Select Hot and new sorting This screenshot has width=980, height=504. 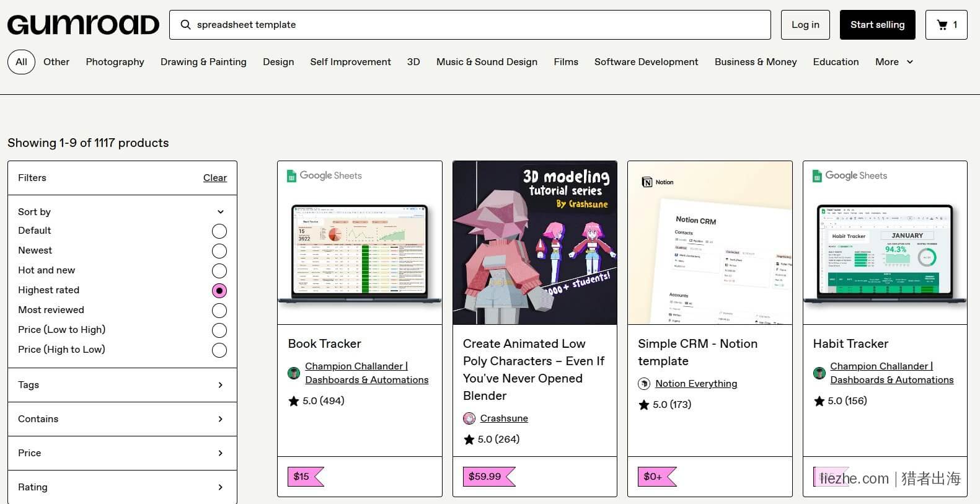pos(219,271)
